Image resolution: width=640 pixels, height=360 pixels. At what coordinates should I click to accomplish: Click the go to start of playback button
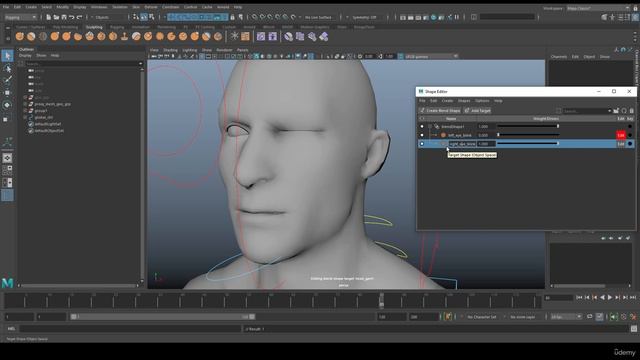[579, 298]
